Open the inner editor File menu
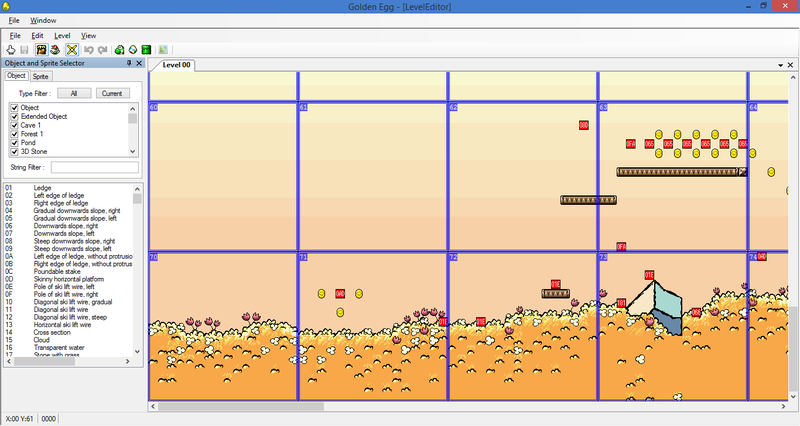This screenshot has height=426, width=800. 15,36
